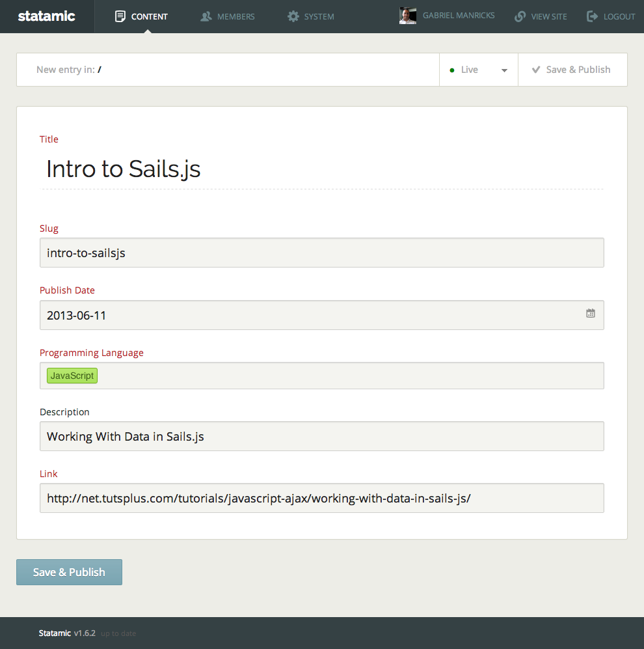Click the green Live status indicator
The image size is (644, 649).
point(452,70)
